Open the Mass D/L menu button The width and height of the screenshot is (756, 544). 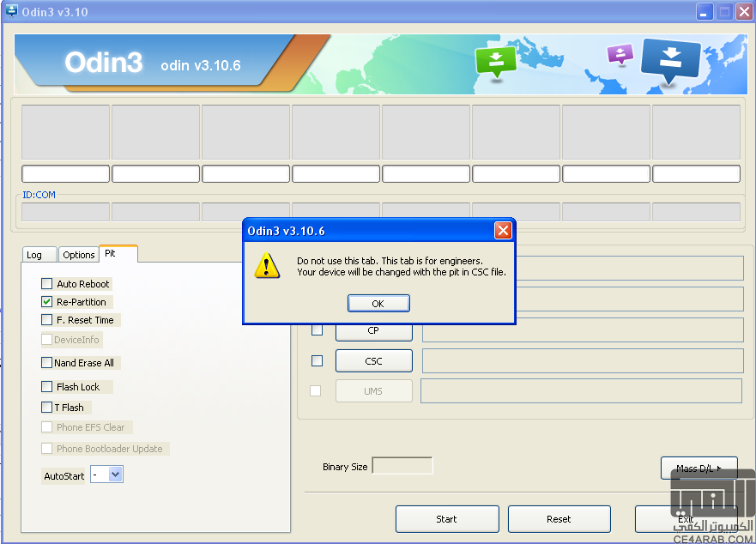click(699, 468)
